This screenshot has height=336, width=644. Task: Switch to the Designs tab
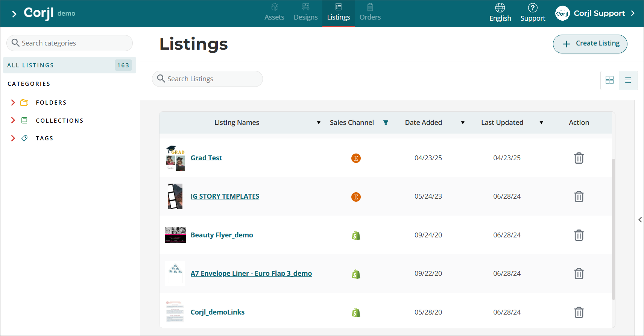[x=305, y=13]
